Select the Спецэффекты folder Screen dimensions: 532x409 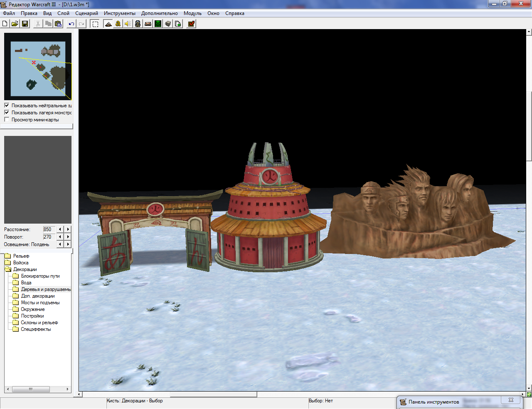[36, 329]
